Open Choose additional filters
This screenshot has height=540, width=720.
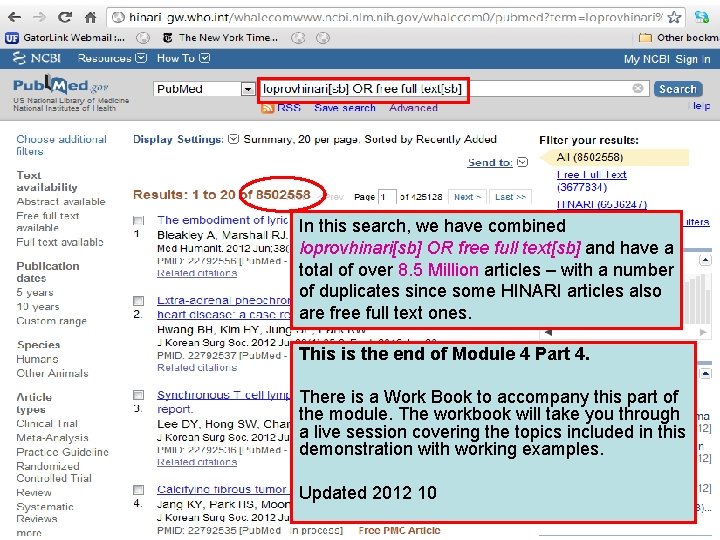click(61, 145)
